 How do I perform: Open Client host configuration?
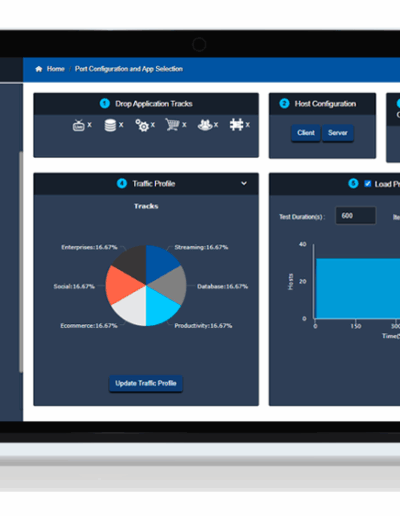306,133
